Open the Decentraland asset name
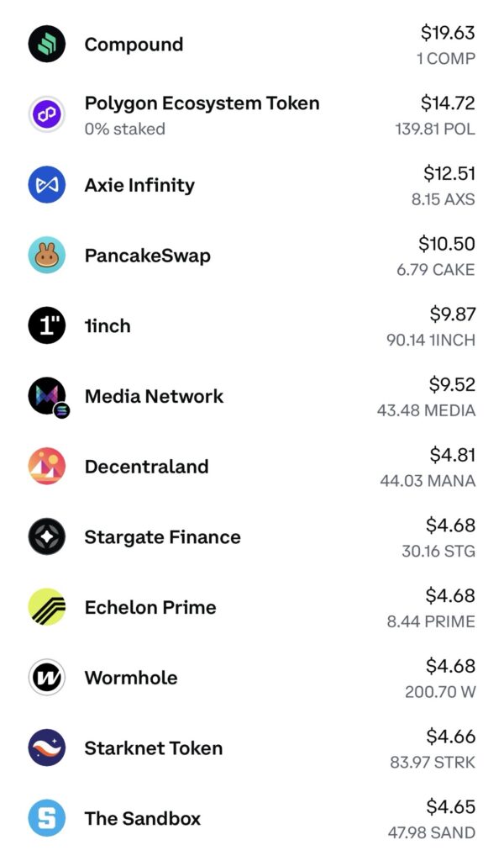 tap(147, 467)
